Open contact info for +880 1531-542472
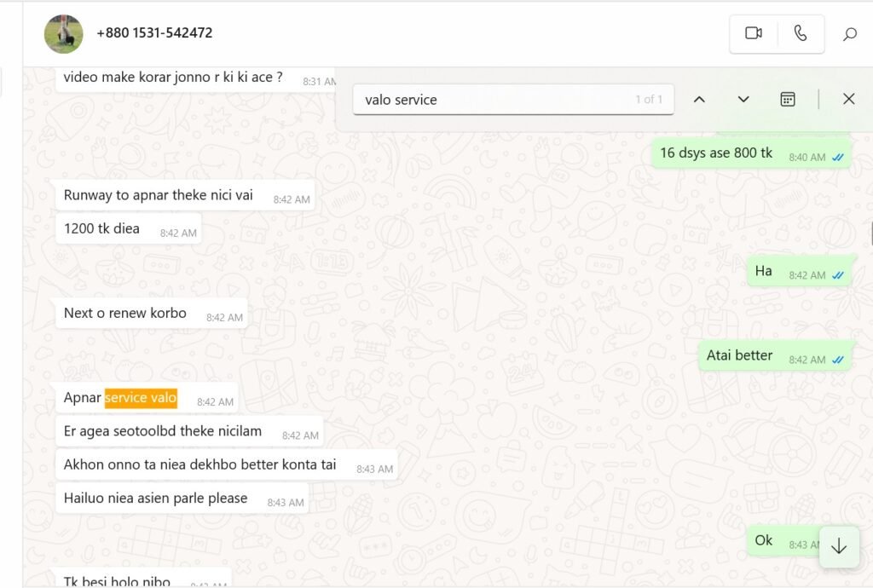 point(154,33)
